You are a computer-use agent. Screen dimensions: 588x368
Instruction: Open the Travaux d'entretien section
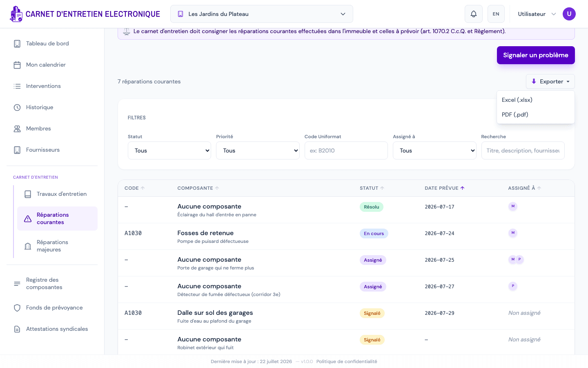coord(57,194)
